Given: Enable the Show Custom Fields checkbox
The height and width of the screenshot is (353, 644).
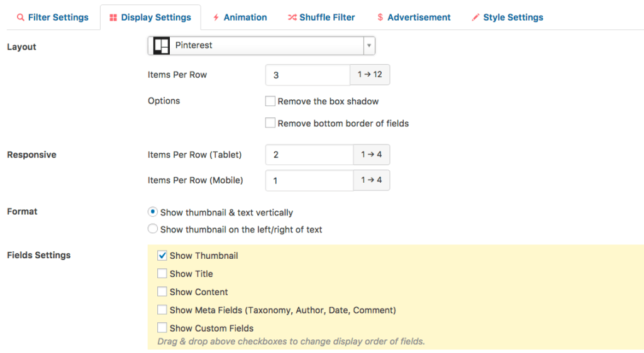Looking at the screenshot, I should click(162, 328).
